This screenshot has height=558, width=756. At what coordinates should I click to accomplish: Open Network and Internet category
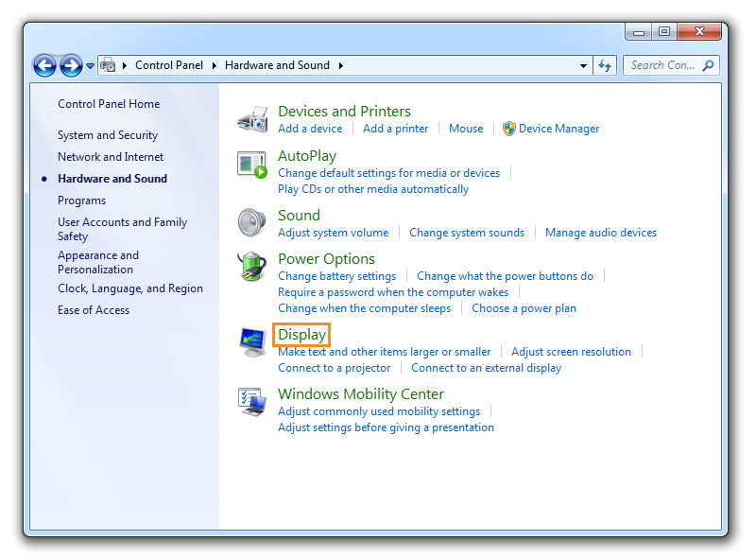(x=111, y=157)
